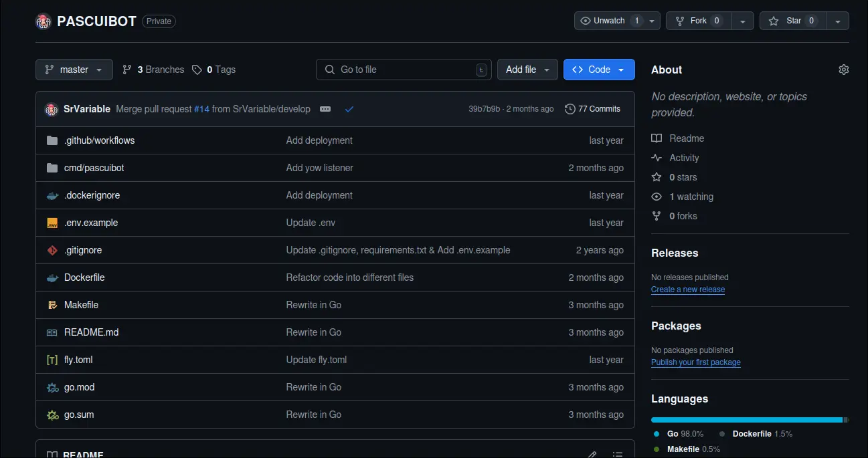Click the Create a new release link
868x458 pixels.
click(687, 289)
